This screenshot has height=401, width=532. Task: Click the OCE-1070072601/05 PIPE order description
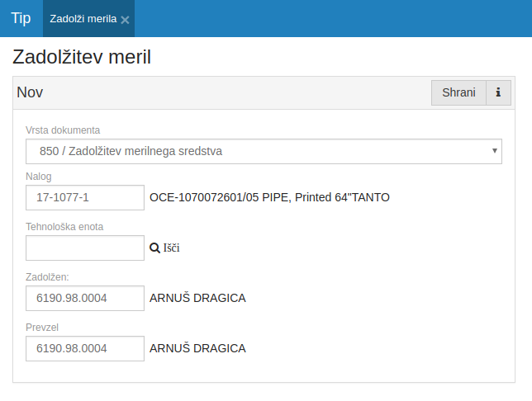(x=269, y=197)
